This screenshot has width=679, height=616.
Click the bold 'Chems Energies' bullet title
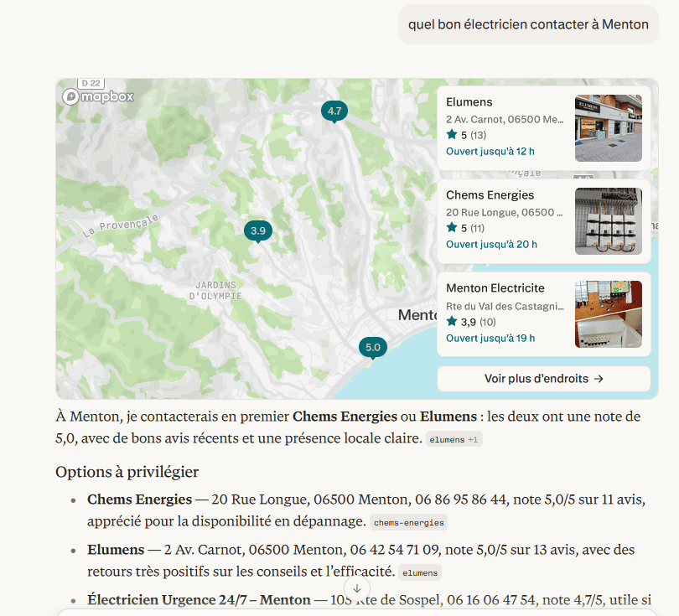click(139, 500)
